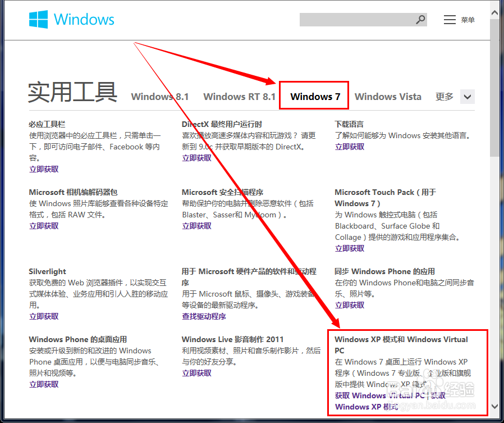This screenshot has width=504, height=423.
Task: Select the Windows 7 tab
Action: [x=315, y=97]
